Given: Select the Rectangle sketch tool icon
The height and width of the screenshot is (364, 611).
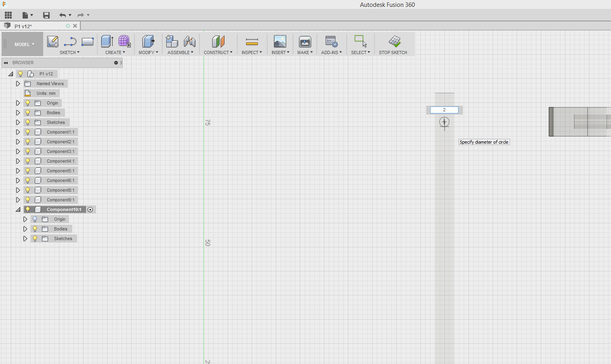Looking at the screenshot, I should 88,42.
